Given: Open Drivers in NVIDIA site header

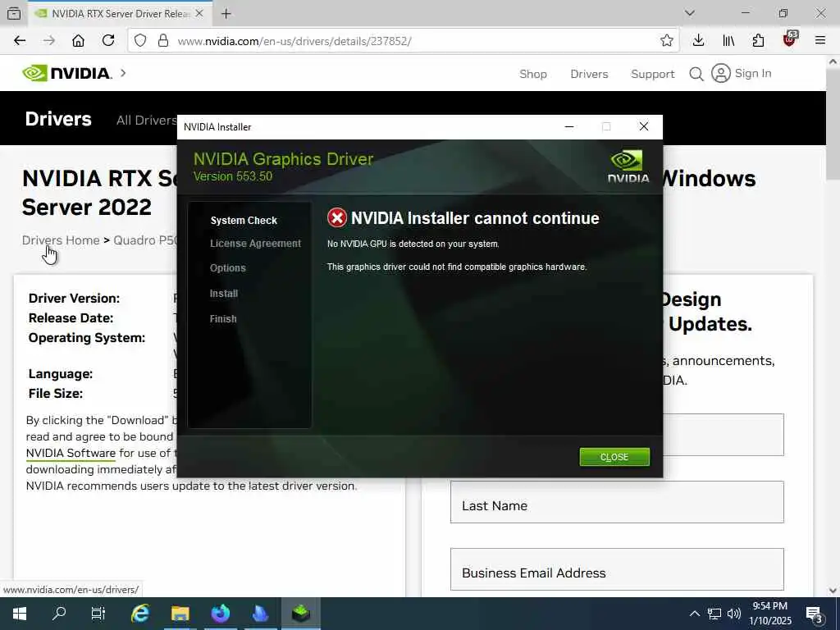Looking at the screenshot, I should point(589,74).
